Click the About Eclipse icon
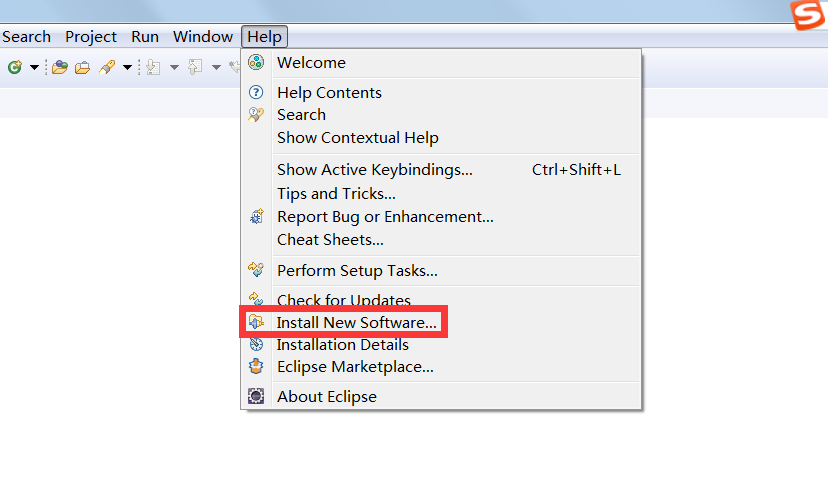This screenshot has width=828, height=499. [x=256, y=396]
